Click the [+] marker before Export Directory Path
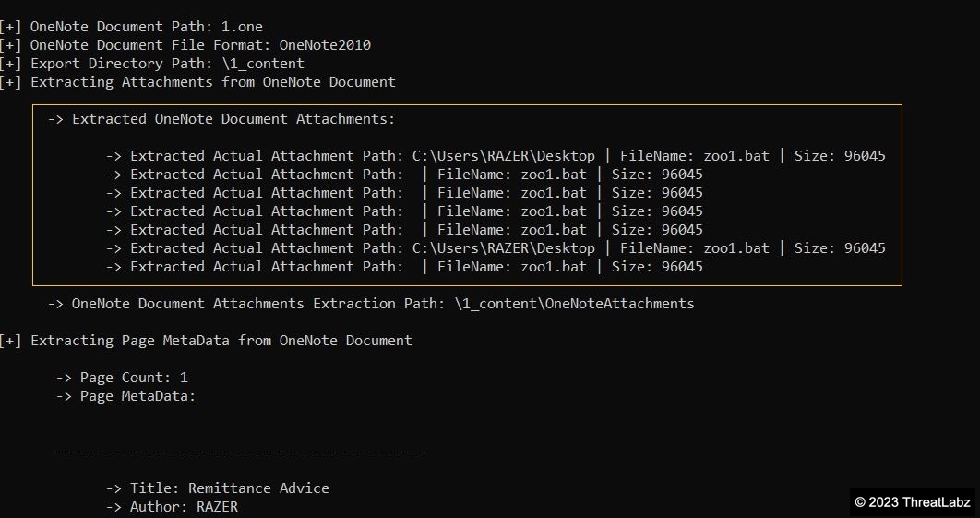The height and width of the screenshot is (518, 980). (11, 64)
